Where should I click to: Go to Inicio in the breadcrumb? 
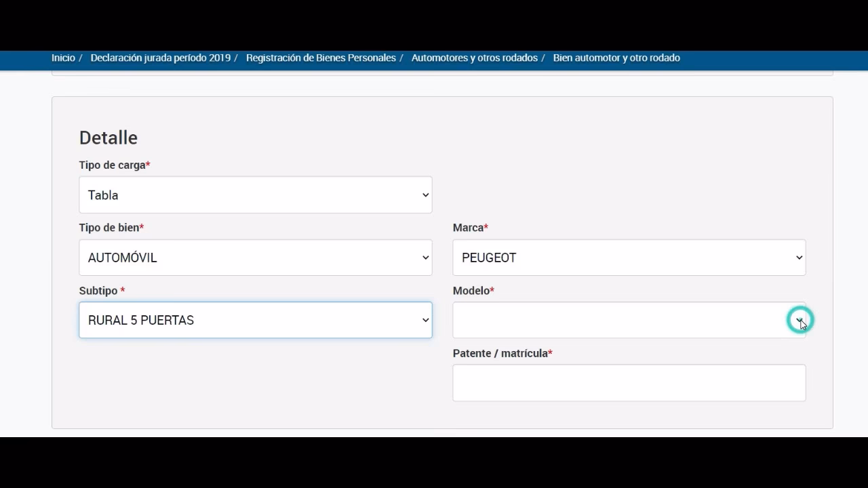tap(63, 58)
